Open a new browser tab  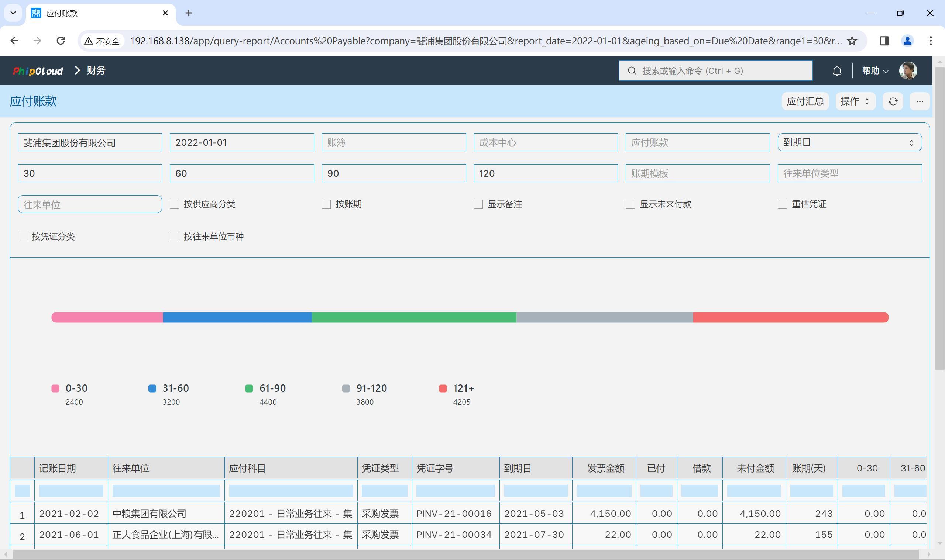click(189, 13)
